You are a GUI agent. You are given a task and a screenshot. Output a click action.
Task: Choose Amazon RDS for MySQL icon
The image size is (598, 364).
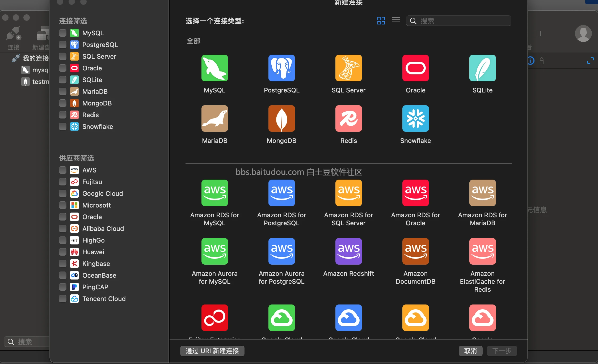pos(214,193)
